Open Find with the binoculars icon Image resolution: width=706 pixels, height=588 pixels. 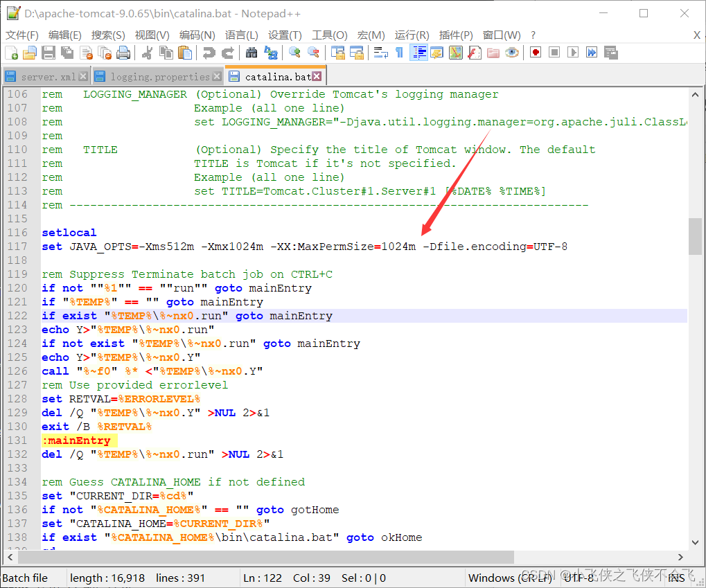[251, 53]
